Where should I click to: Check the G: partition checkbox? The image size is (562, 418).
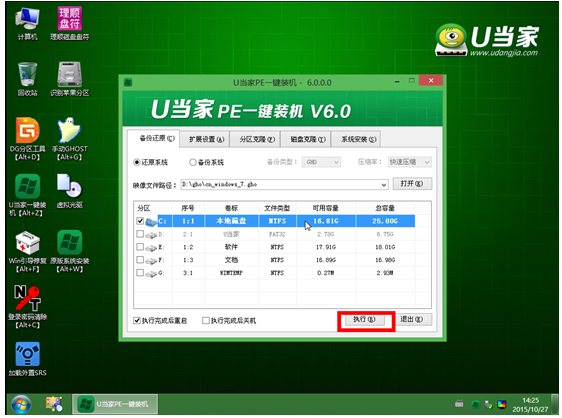(140, 272)
